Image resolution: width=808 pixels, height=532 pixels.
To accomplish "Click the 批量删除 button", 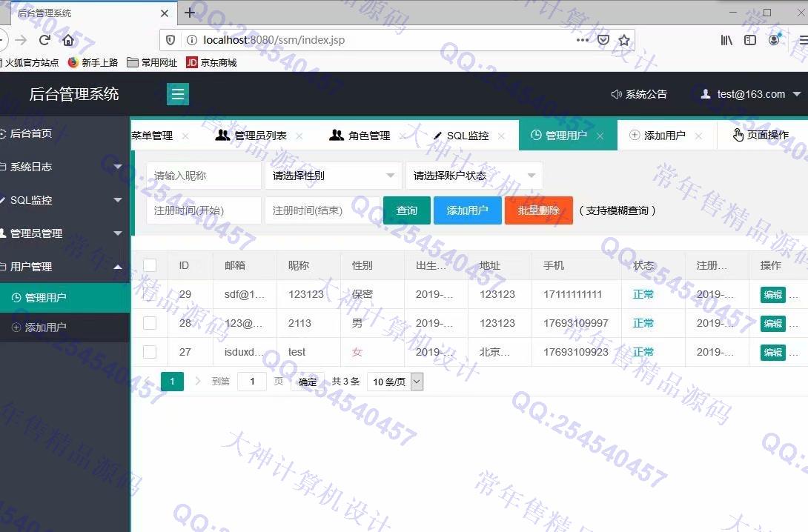I will (539, 210).
